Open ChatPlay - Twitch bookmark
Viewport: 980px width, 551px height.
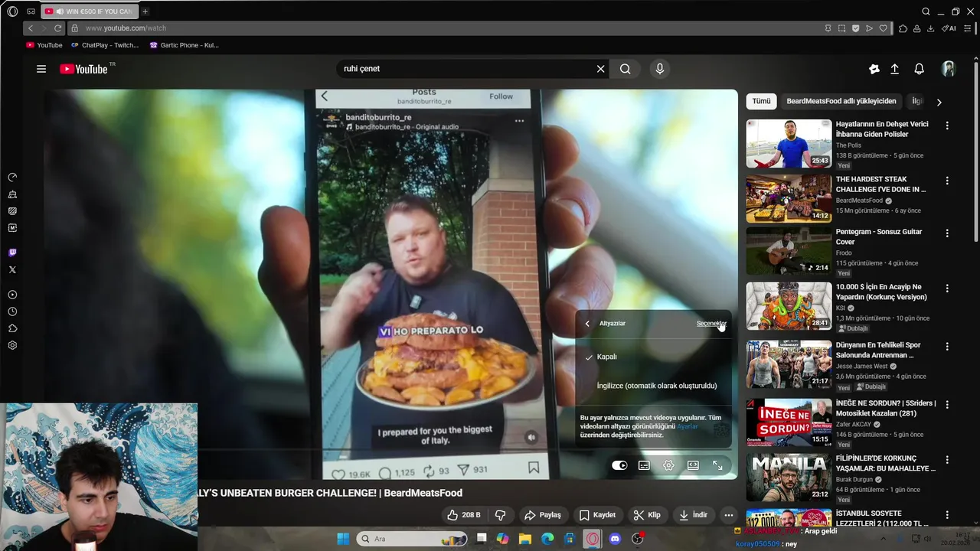pos(105,45)
